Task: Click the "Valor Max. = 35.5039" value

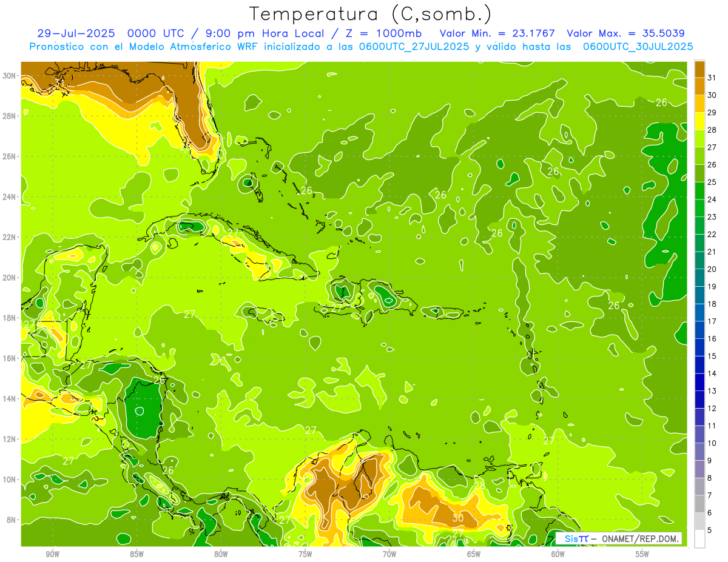Action: (x=625, y=33)
